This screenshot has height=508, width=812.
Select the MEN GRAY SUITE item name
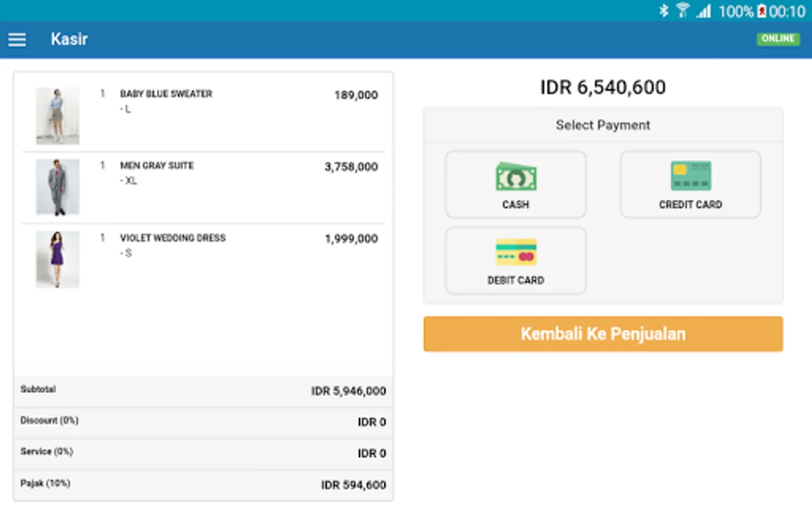[157, 165]
